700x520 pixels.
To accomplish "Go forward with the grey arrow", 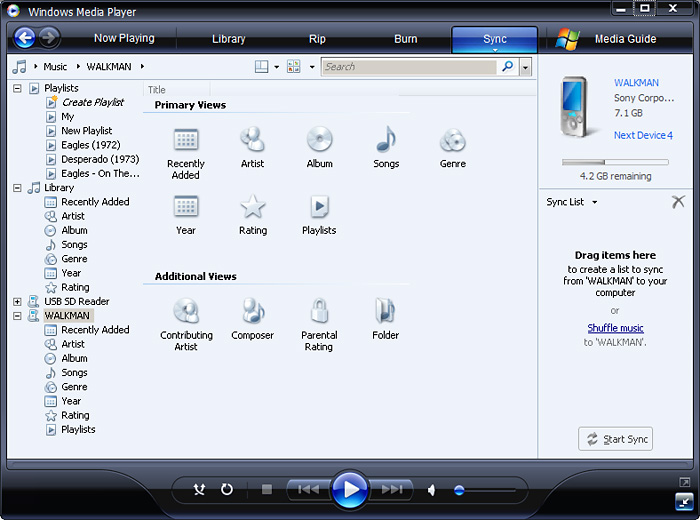I will point(49,37).
